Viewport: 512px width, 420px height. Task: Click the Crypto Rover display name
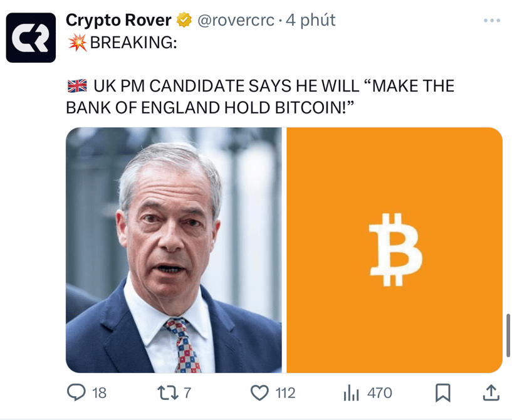click(118, 20)
